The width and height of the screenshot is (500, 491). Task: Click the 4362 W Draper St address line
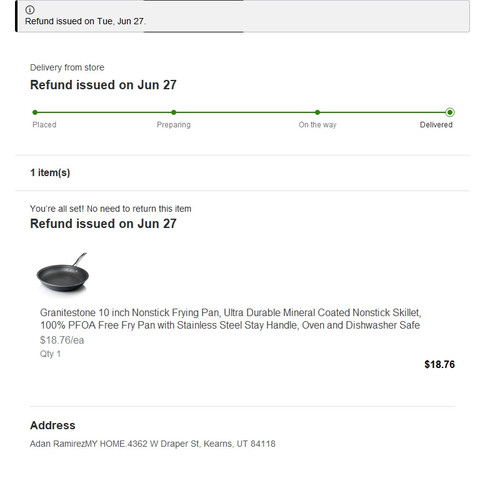(x=152, y=444)
